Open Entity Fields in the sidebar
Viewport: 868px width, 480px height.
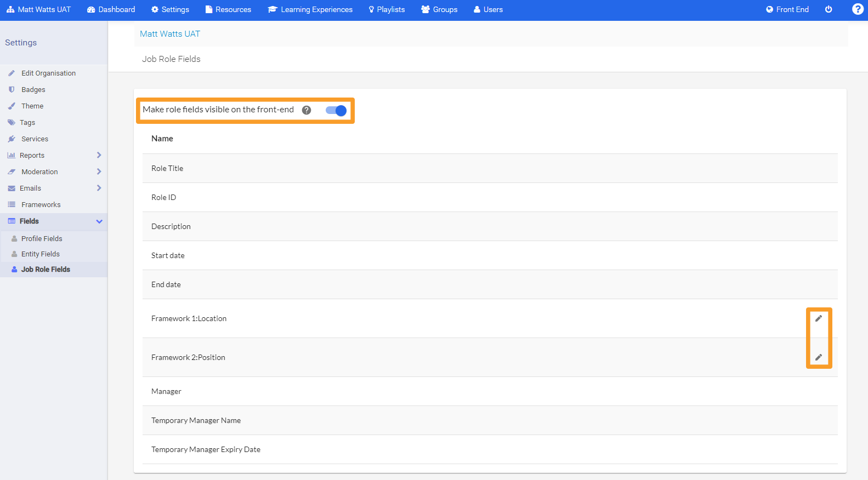pyautogui.click(x=41, y=254)
